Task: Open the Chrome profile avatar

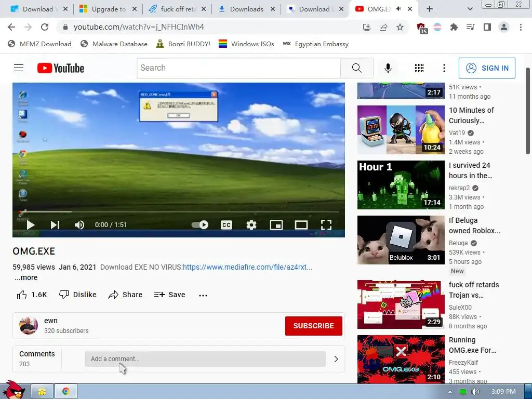Action: pos(504,27)
